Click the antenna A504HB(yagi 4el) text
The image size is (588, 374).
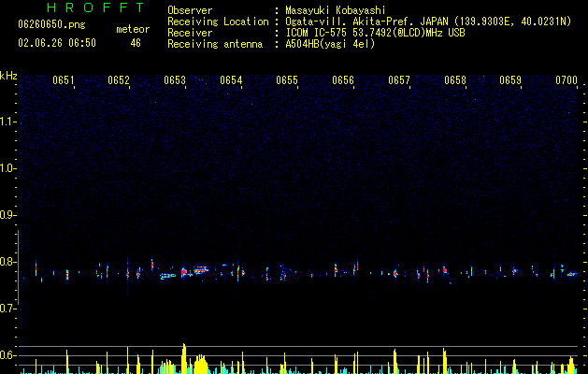(x=330, y=44)
